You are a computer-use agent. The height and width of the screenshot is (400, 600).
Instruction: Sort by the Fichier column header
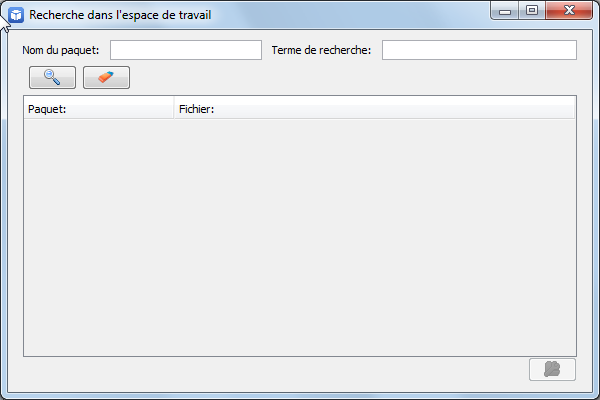tap(374, 109)
